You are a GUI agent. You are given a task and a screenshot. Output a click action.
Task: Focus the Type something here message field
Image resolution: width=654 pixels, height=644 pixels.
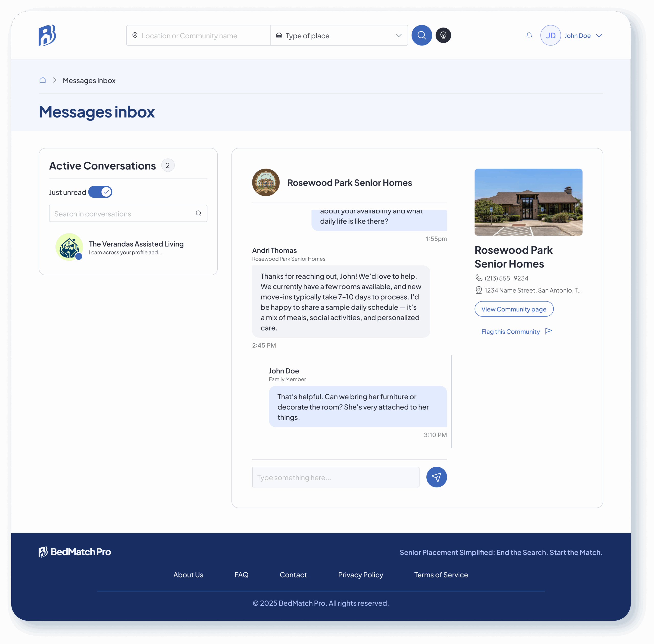pos(335,477)
